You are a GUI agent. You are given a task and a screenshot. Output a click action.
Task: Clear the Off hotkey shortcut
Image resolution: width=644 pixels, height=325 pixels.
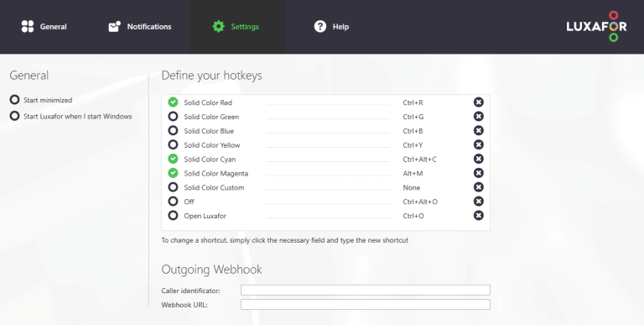(479, 202)
